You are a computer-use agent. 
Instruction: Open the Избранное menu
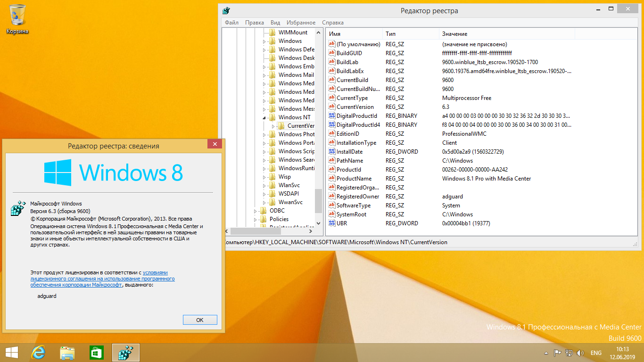click(x=301, y=23)
